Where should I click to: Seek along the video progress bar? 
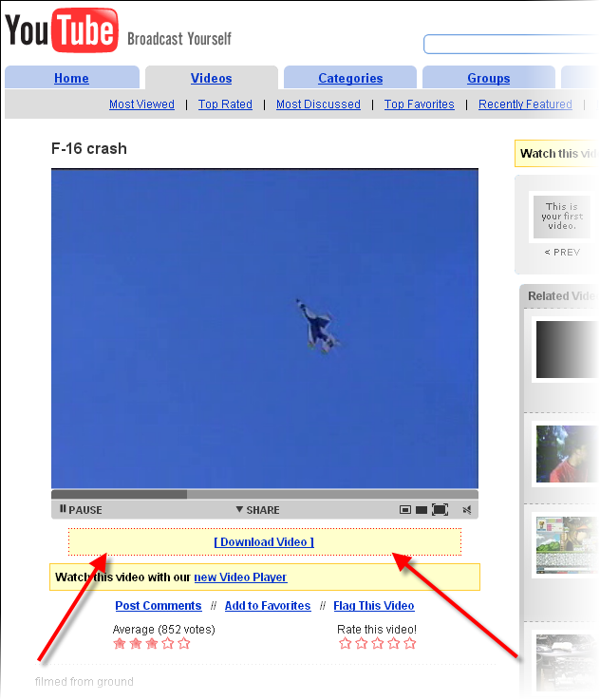tap(265, 494)
